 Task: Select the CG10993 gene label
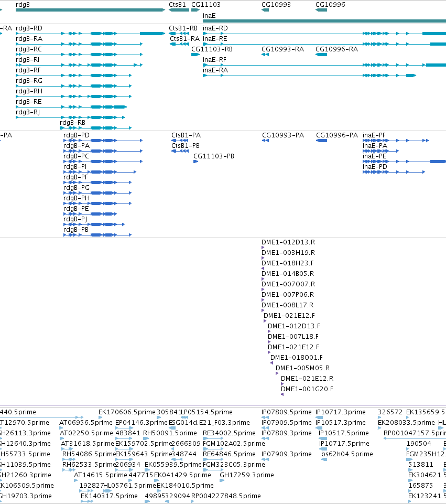276,5
